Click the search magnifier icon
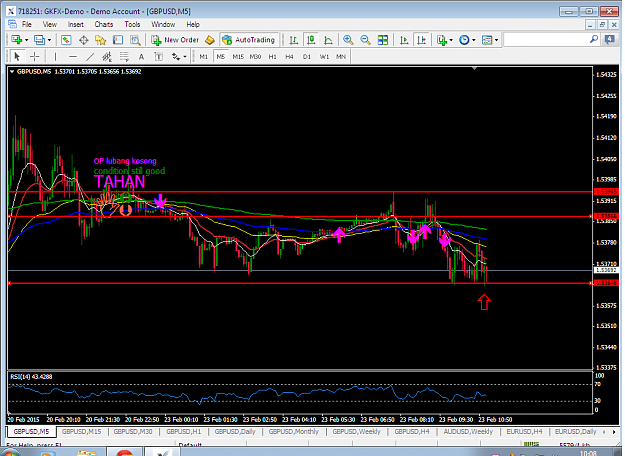 tap(594, 39)
